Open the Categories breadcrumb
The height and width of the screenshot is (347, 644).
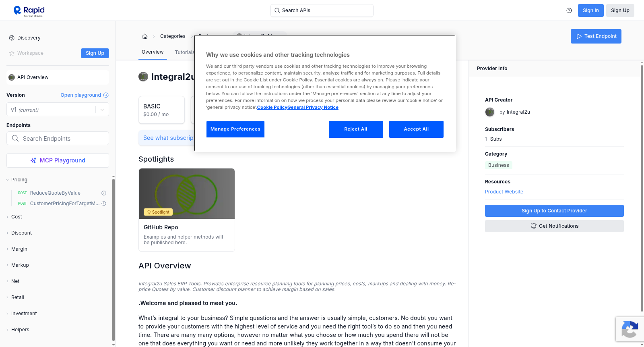173,36
